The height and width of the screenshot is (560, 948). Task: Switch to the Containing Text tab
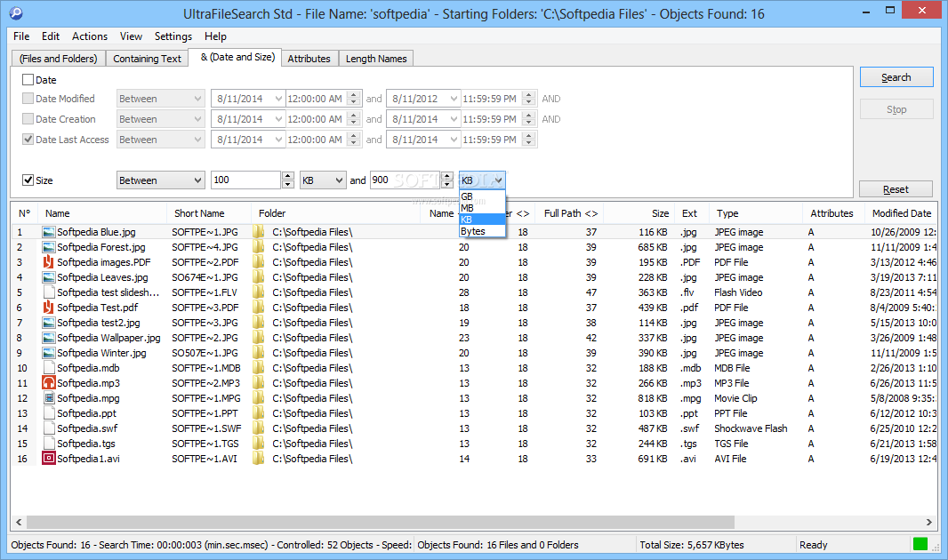tap(147, 59)
